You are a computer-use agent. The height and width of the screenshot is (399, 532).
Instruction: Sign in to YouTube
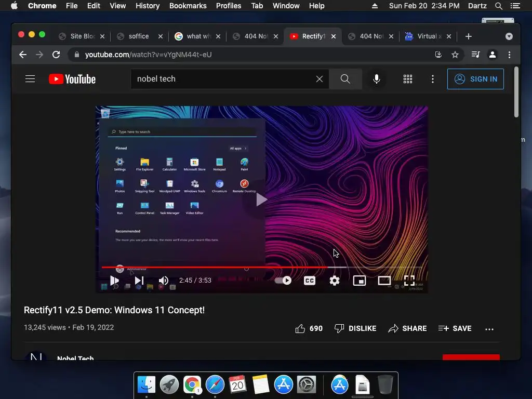tap(475, 79)
